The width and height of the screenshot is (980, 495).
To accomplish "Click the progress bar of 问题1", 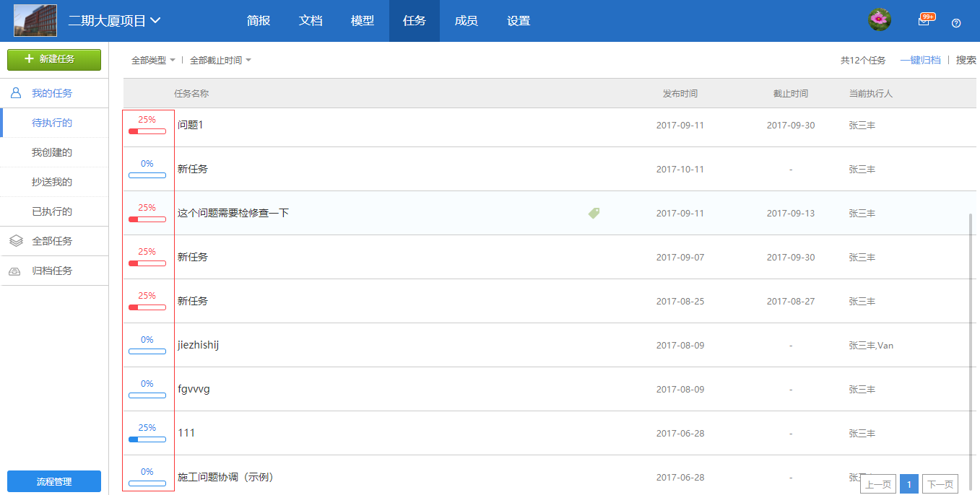I will click(x=147, y=131).
